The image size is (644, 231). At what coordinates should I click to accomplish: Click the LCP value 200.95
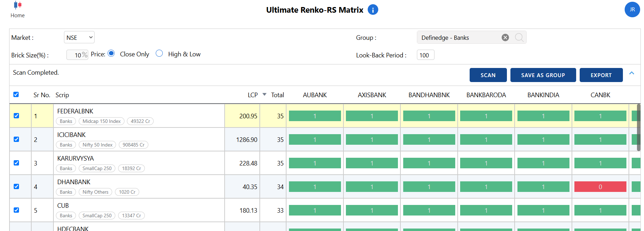coord(248,116)
